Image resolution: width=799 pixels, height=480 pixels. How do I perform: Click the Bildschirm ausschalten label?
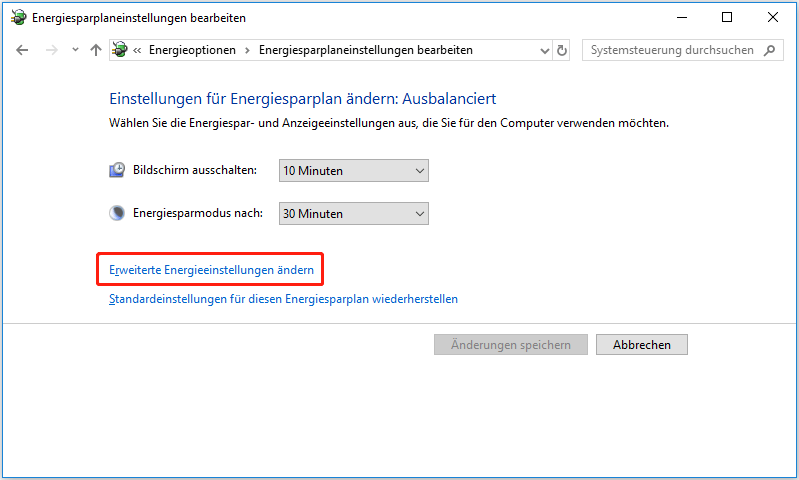[x=195, y=170]
